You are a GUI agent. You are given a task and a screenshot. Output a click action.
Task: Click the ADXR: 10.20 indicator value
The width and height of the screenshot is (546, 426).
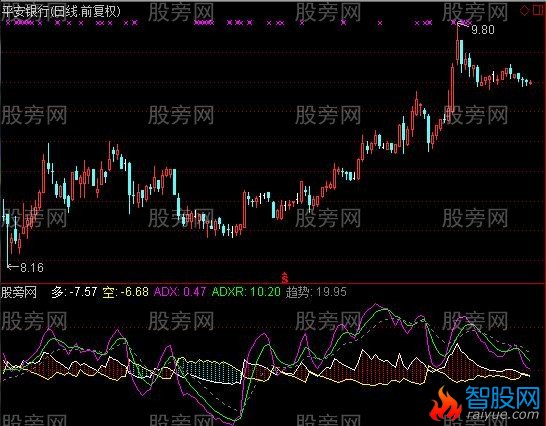coord(246,292)
